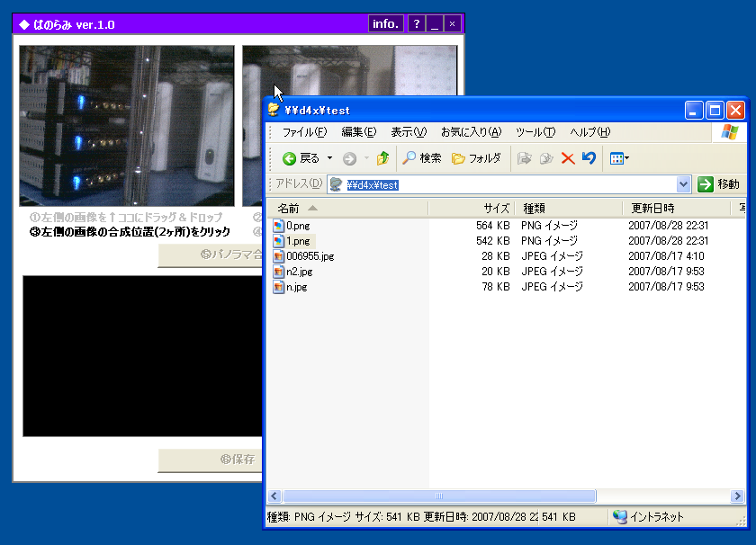Click the blue Undo arrow icon
This screenshot has width=756, height=545.
pyautogui.click(x=589, y=158)
